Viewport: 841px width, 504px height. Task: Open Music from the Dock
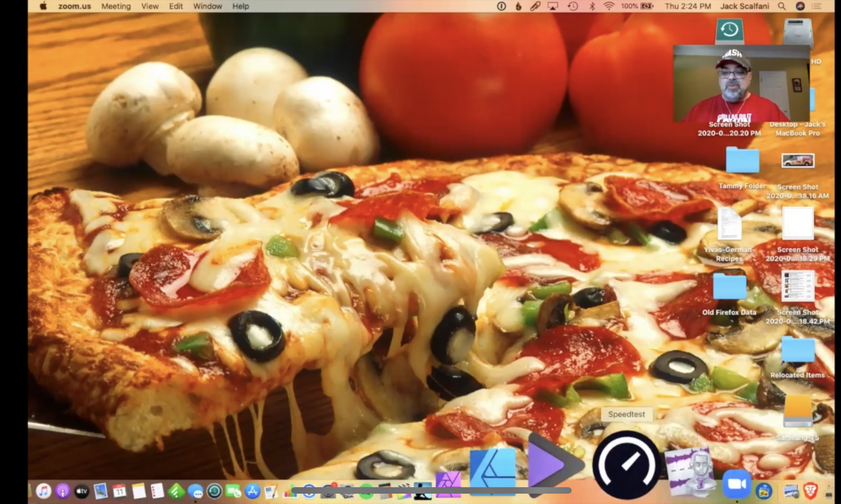tap(44, 491)
